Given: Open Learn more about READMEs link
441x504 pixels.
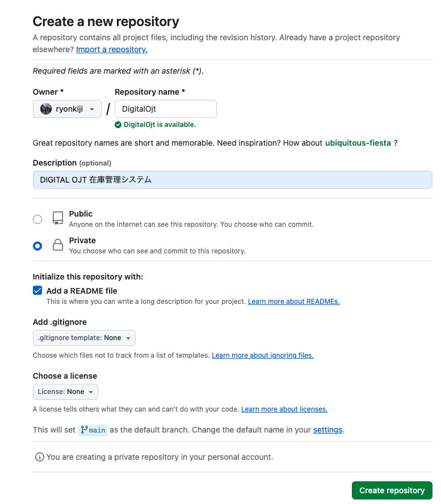Looking at the screenshot, I should 294,302.
